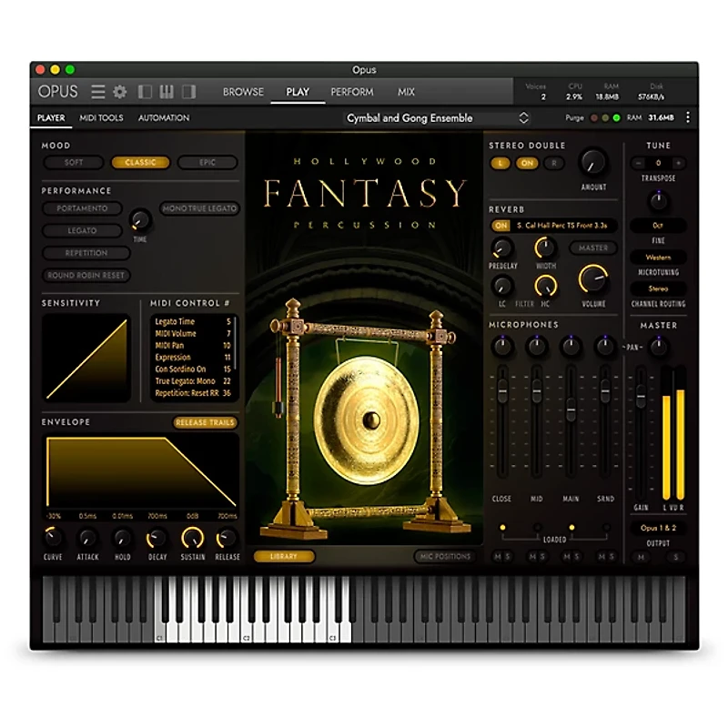Open the Western microtuning dropdown
The image size is (728, 728).
tap(658, 257)
